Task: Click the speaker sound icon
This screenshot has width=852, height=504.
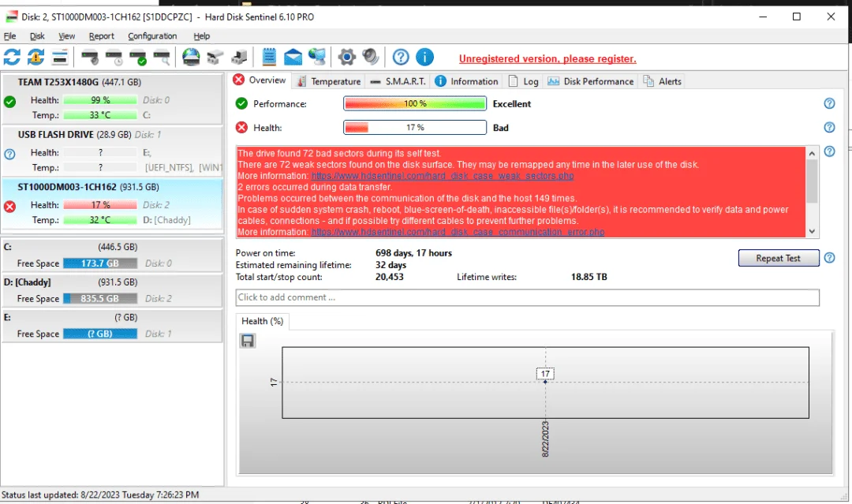Action: (371, 57)
